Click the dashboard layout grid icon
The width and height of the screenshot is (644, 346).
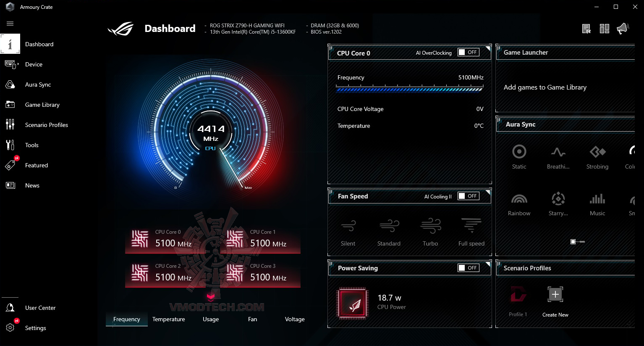coord(605,29)
